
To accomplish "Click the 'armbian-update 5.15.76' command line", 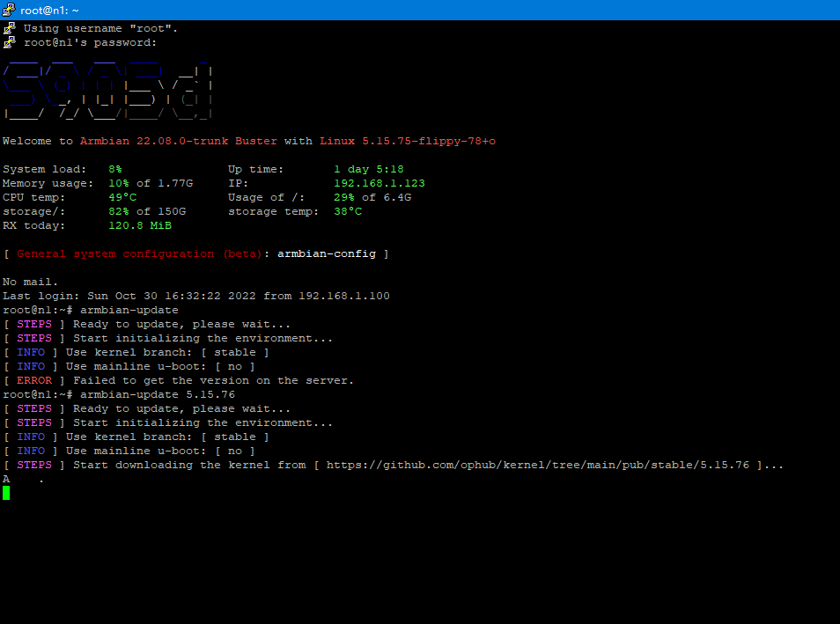I will pyautogui.click(x=158, y=394).
